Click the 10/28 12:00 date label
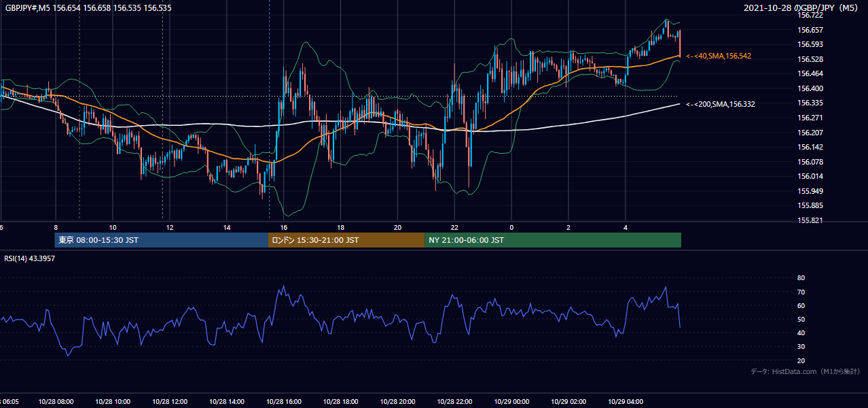 (170, 402)
